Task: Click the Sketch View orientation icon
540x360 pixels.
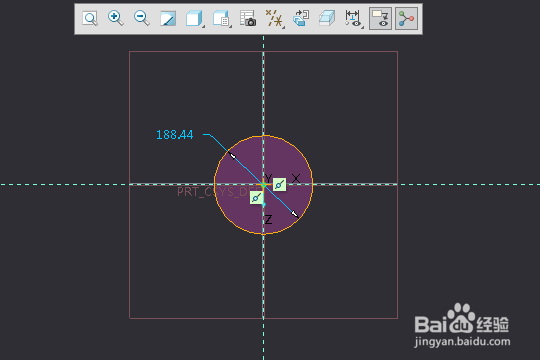Action: 301,19
